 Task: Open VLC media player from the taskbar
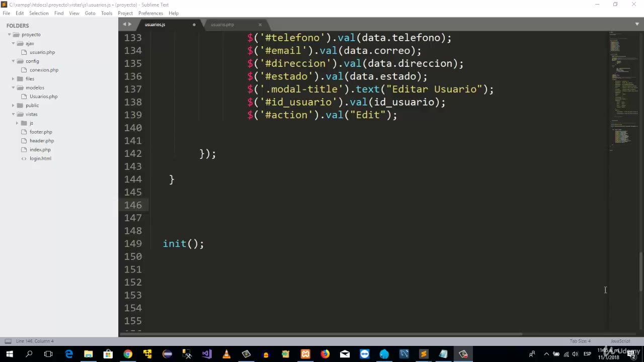(x=226, y=354)
